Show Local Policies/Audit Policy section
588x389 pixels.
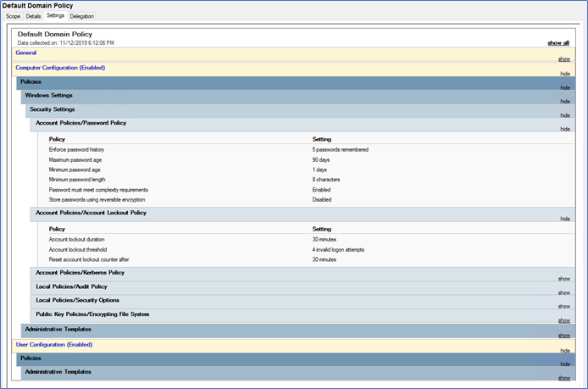pyautogui.click(x=563, y=292)
